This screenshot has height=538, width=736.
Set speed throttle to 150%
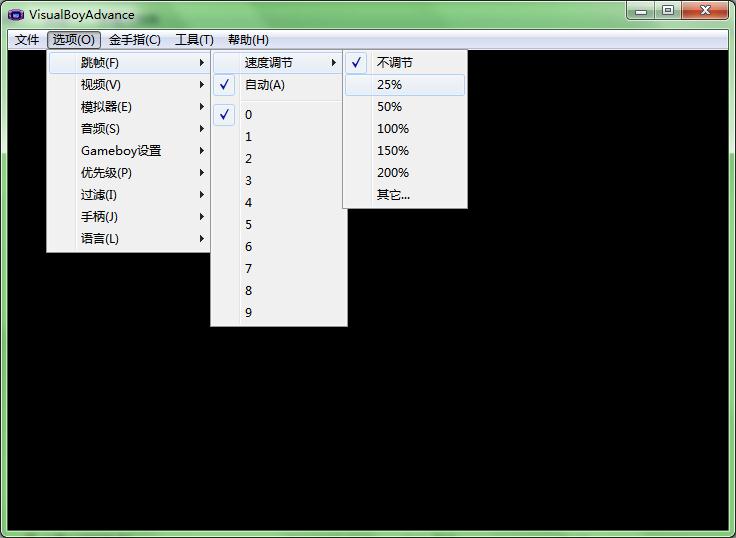(x=405, y=151)
